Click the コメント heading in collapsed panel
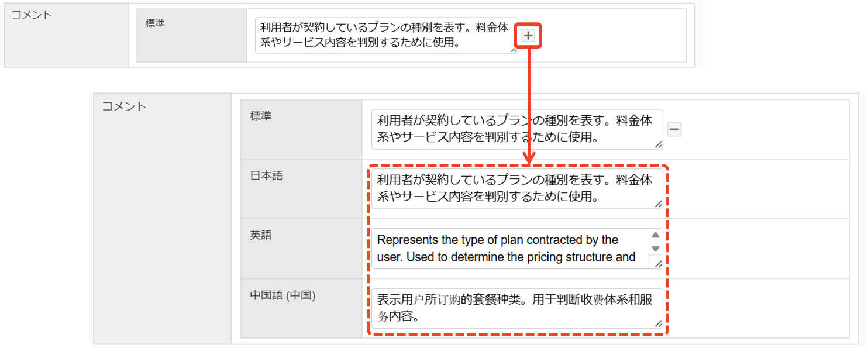The image size is (868, 348). coord(32,15)
